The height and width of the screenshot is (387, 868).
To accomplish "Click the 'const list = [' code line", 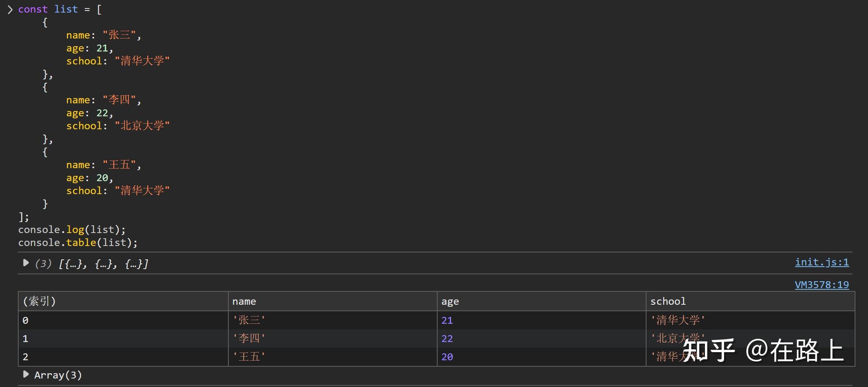I will tap(60, 9).
